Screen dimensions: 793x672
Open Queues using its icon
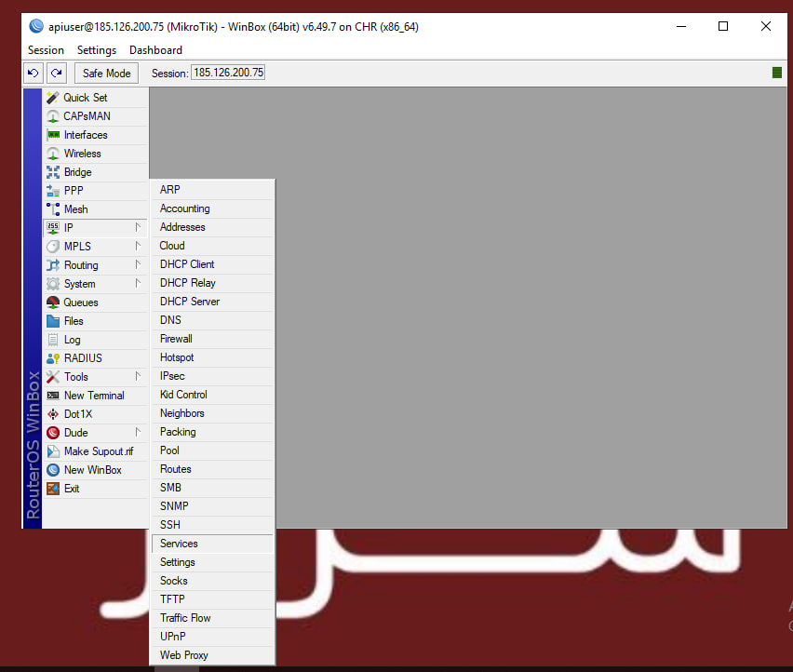point(53,302)
